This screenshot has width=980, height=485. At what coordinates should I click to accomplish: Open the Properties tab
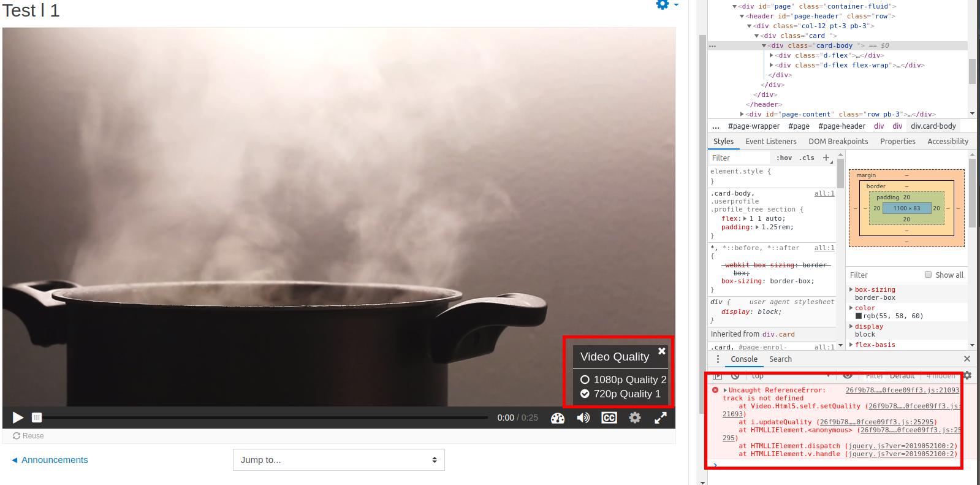pos(898,142)
